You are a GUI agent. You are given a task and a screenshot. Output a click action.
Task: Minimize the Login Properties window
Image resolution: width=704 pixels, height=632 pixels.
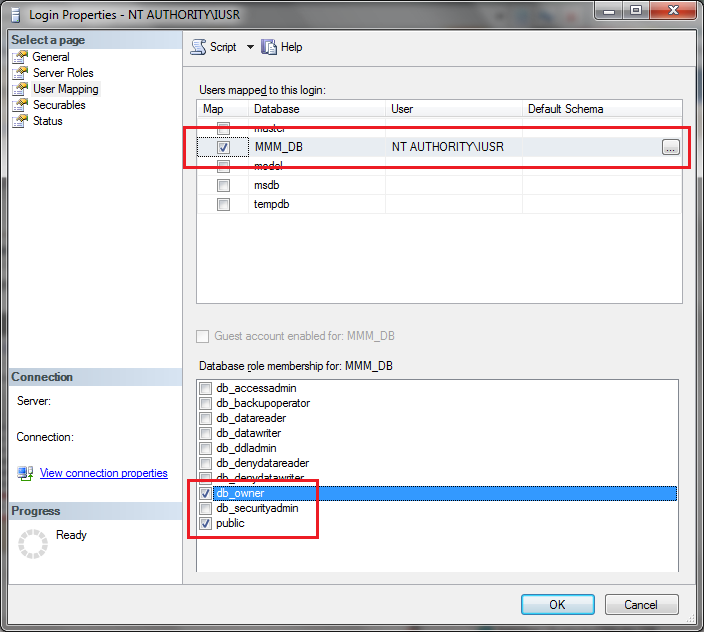click(x=609, y=11)
